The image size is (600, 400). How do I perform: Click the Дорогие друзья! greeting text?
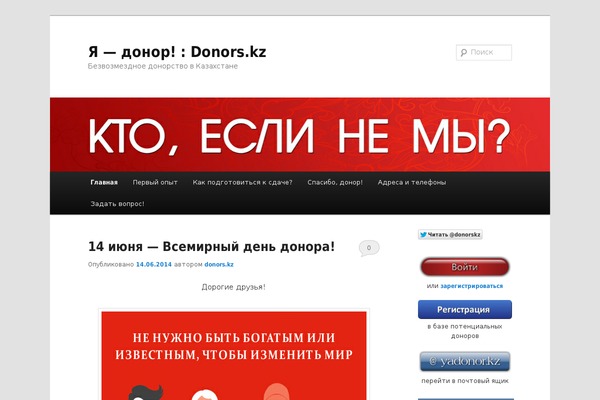point(233,287)
